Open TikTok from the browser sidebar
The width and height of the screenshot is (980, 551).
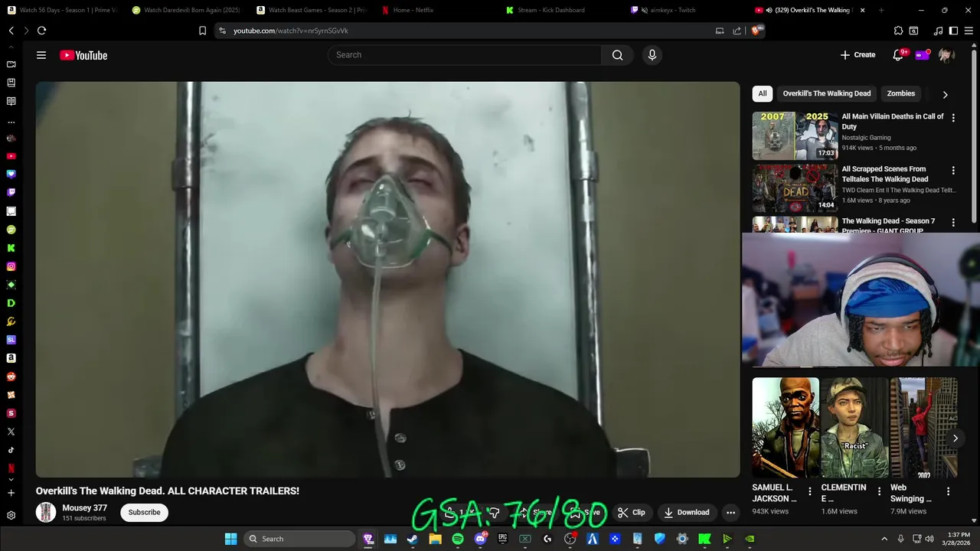pos(11,450)
